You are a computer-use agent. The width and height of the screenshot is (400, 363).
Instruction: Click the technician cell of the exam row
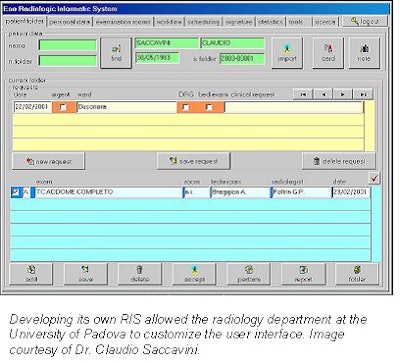241,192
